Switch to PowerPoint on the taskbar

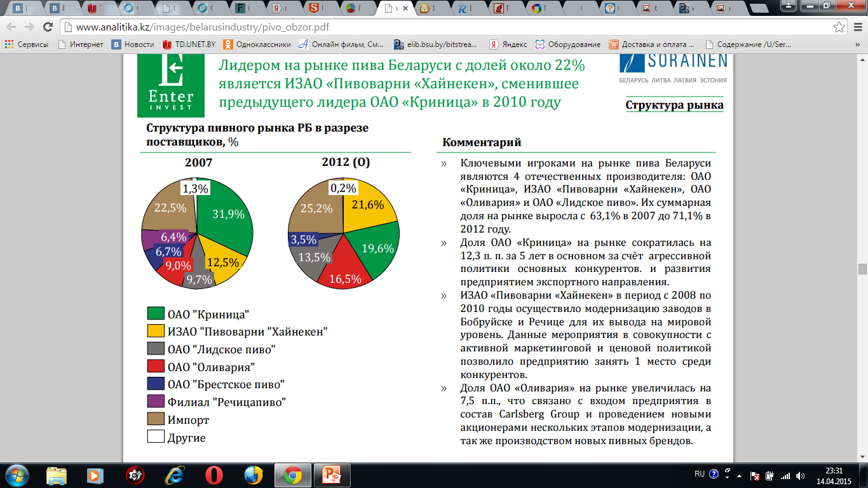tap(332, 475)
